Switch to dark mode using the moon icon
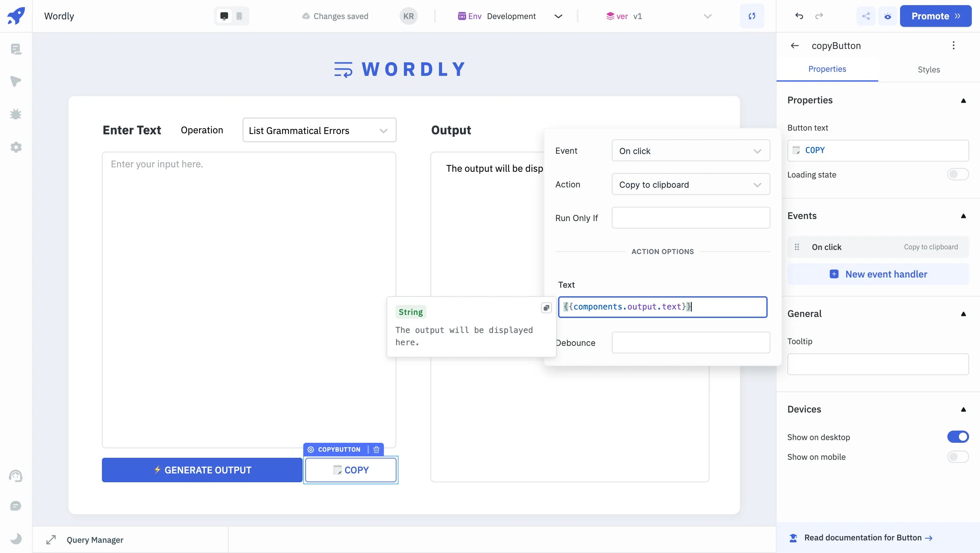The width and height of the screenshot is (980, 553). tap(16, 539)
